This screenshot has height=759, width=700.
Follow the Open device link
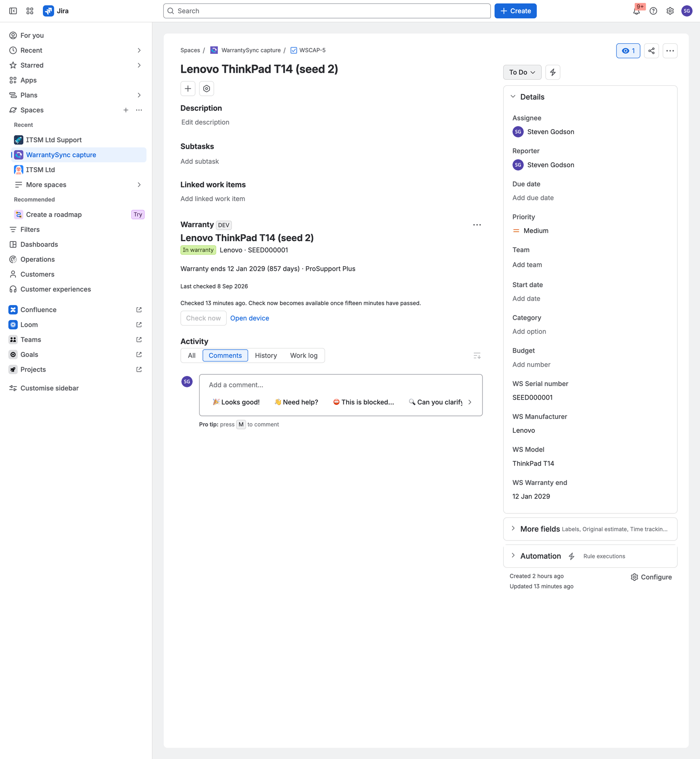[x=250, y=318]
